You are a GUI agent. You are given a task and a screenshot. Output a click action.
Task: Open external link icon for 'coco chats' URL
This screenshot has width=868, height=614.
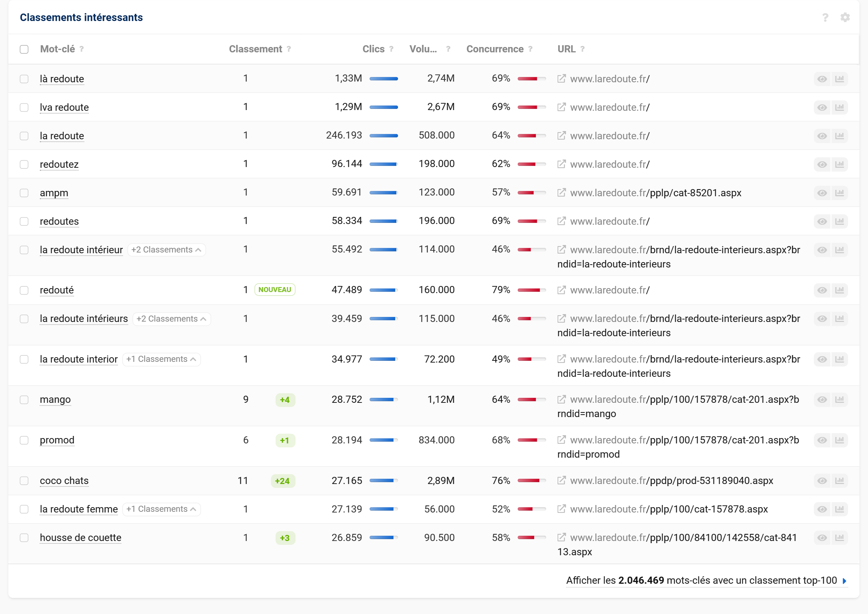click(561, 480)
